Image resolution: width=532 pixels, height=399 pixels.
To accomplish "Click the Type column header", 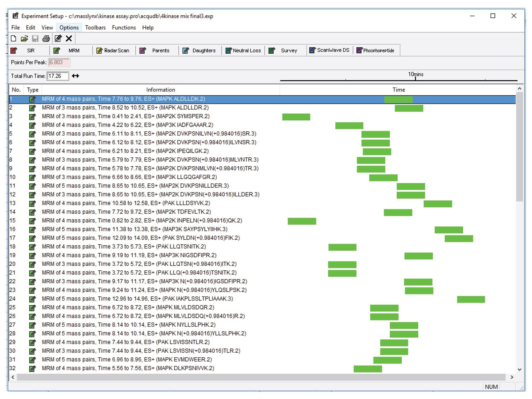I will tap(33, 90).
